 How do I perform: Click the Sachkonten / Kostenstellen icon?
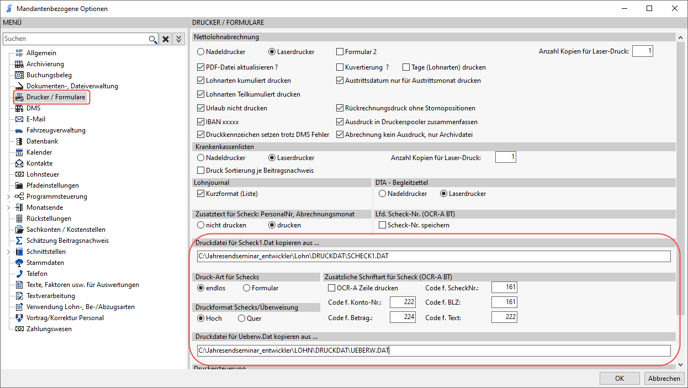click(19, 229)
